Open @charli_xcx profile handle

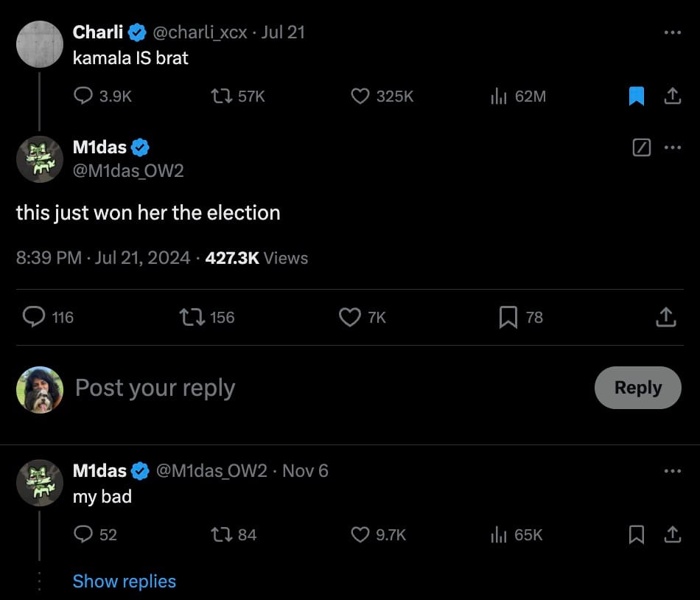coord(200,32)
